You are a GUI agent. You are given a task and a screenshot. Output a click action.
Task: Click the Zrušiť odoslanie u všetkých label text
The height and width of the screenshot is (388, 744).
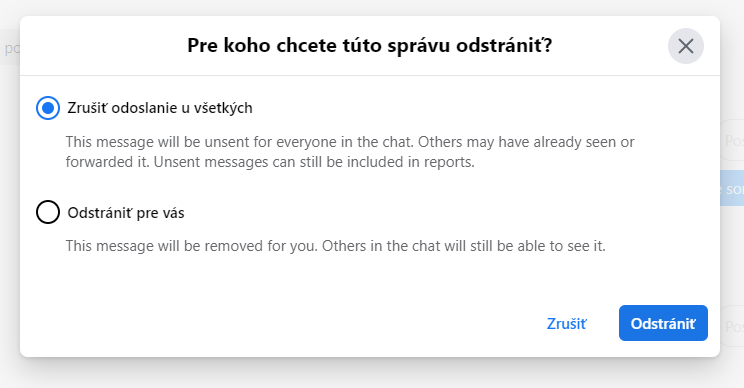(x=160, y=108)
